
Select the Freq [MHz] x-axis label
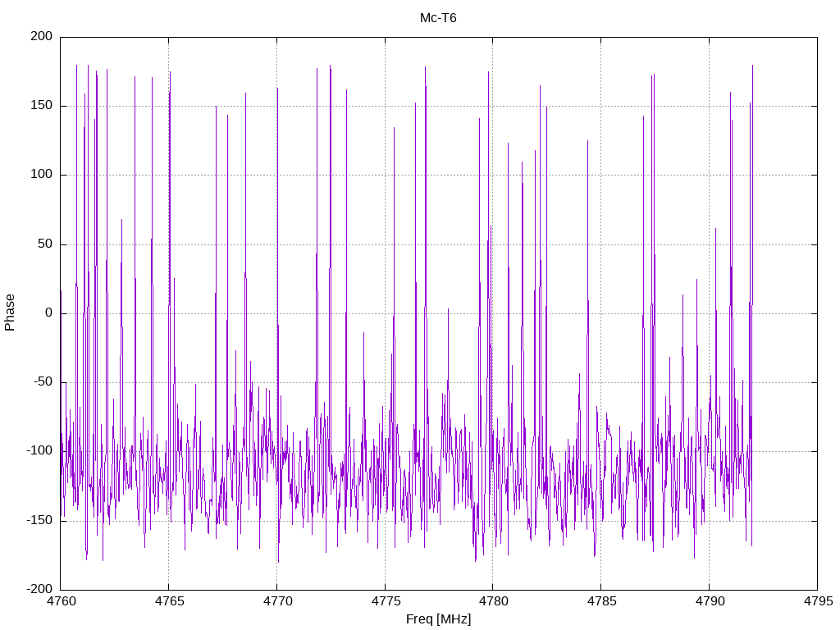[438, 619]
